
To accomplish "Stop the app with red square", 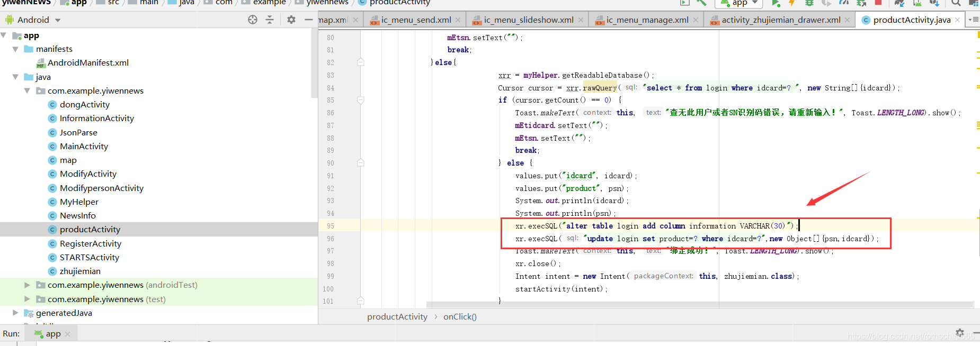I will pyautogui.click(x=878, y=3).
